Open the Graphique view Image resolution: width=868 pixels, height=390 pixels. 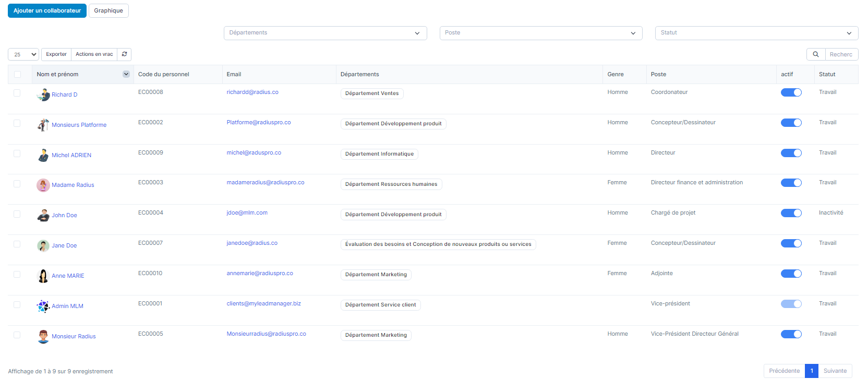[108, 10]
